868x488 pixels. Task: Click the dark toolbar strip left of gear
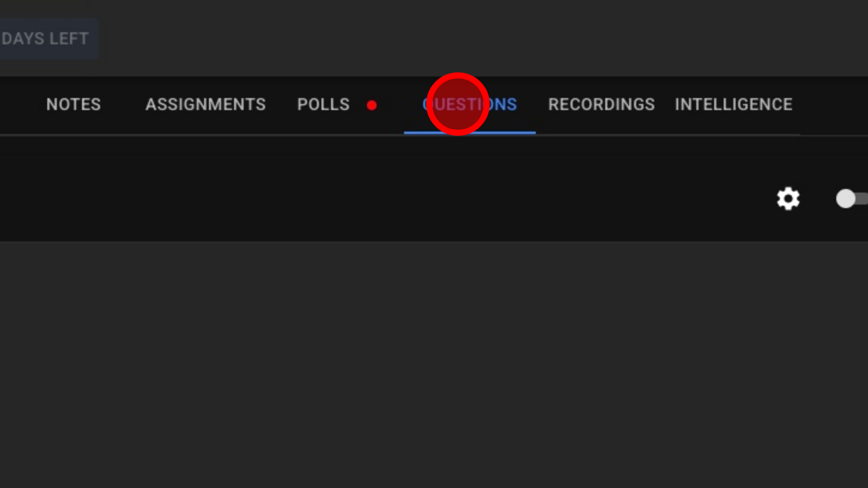383,189
